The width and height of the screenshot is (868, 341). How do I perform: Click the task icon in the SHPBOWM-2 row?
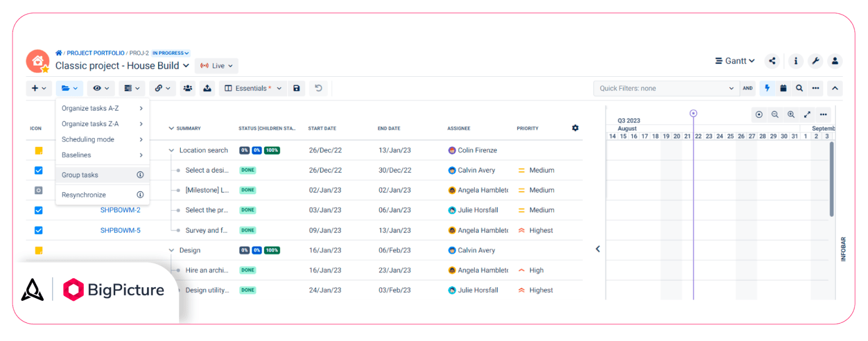pos(38,210)
